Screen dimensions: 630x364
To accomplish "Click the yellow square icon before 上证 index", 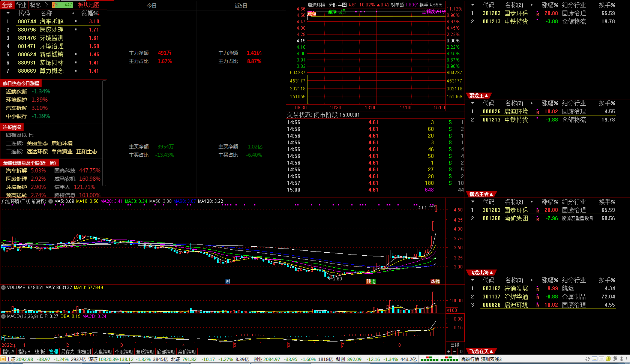I will tap(3, 359).
